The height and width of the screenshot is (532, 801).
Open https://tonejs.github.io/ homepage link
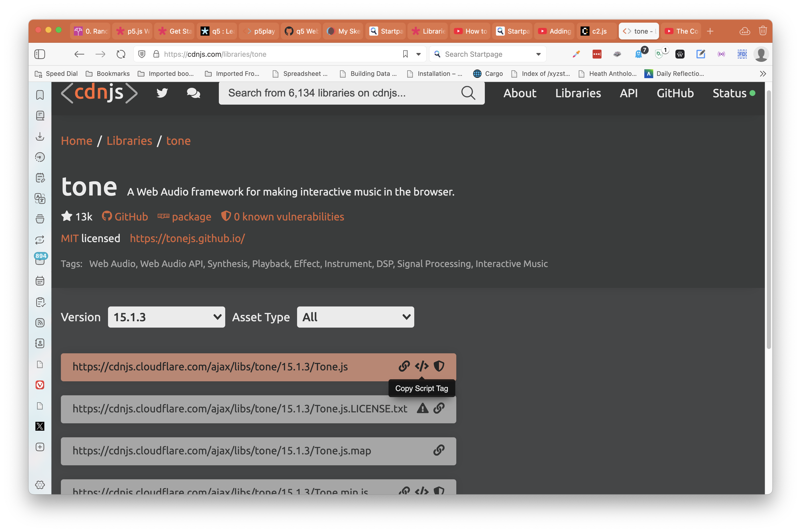188,238
